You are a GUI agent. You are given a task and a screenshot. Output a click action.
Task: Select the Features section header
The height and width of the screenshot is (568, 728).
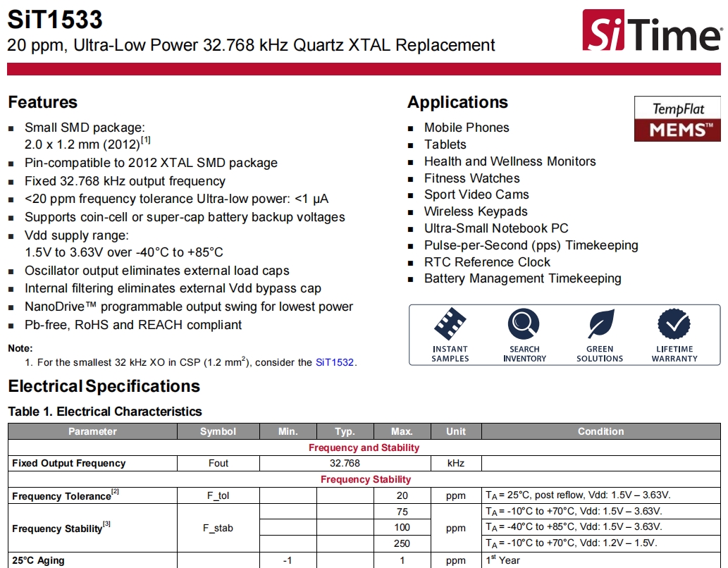[x=42, y=102]
